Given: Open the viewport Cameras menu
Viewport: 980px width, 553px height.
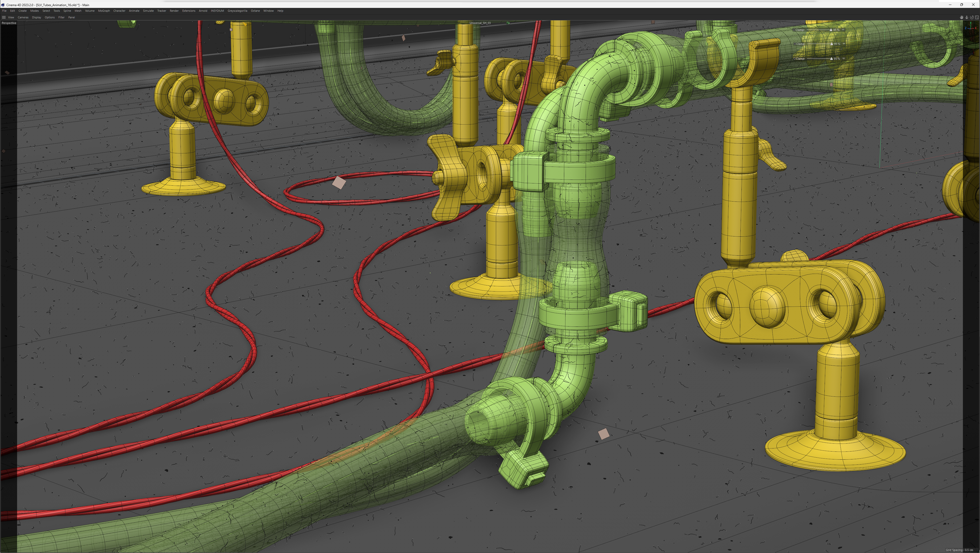Looking at the screenshot, I should click(x=23, y=18).
